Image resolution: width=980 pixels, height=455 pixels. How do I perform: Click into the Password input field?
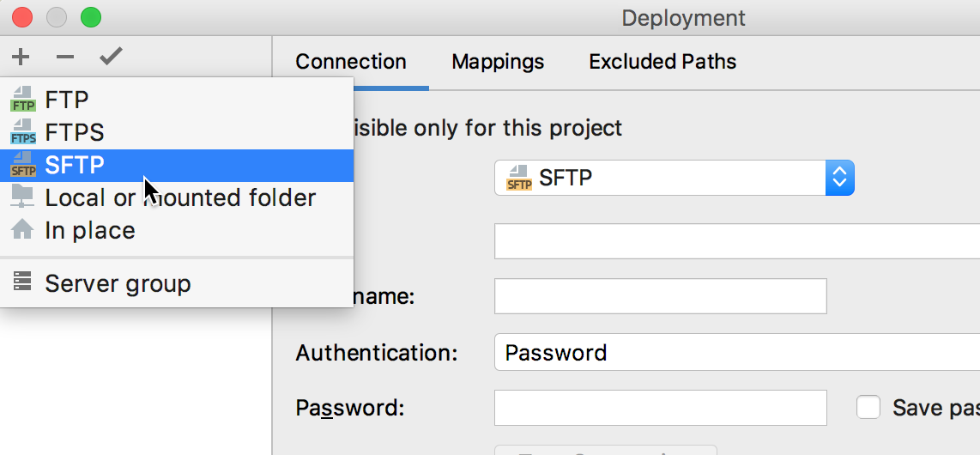(660, 408)
